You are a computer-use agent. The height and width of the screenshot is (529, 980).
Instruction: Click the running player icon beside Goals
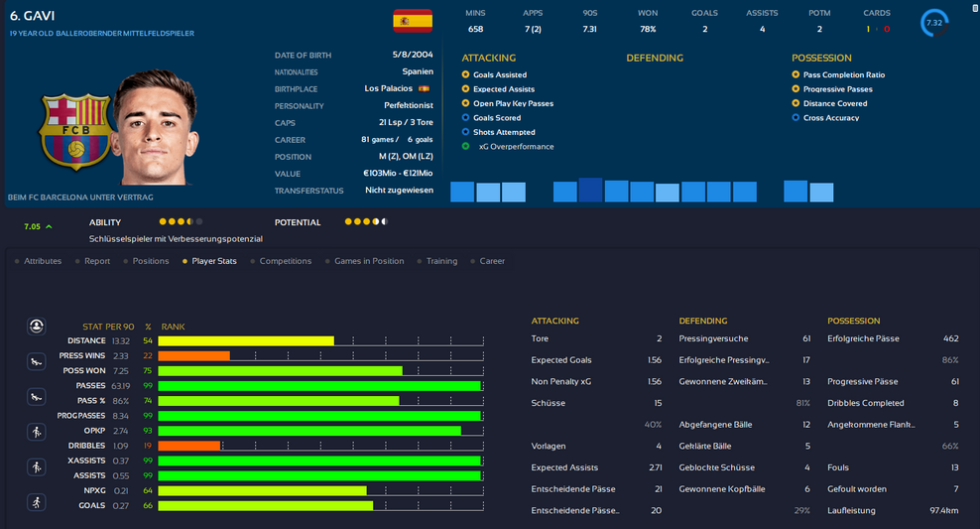(37, 501)
